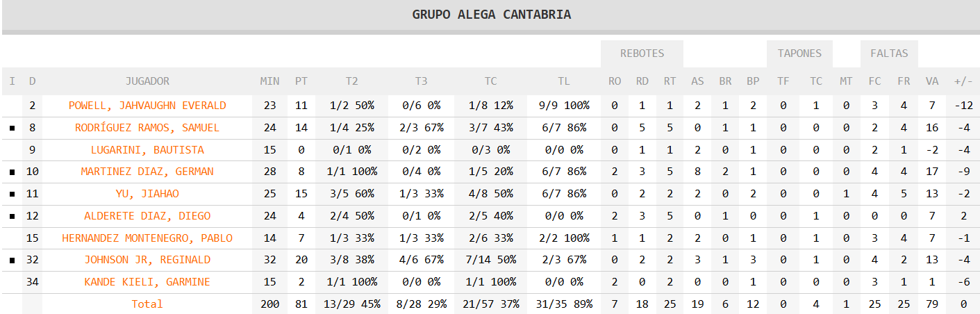Open Lugarini, Bautista player link
The image size is (980, 314).
[147, 150]
